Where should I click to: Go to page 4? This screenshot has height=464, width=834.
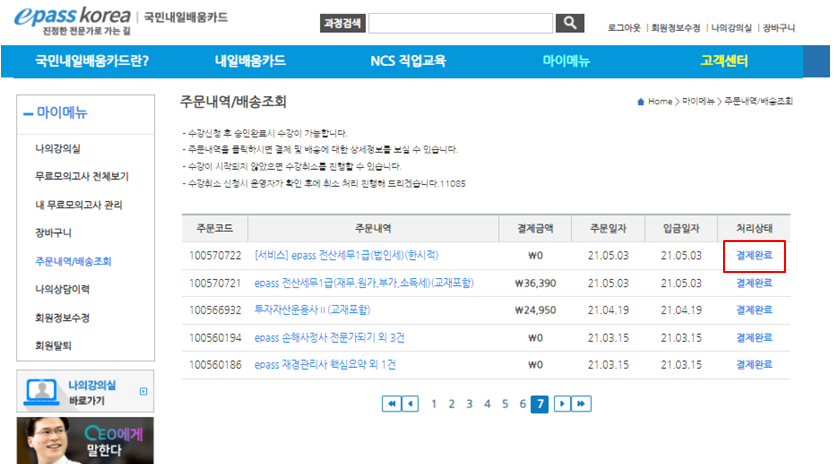point(487,404)
